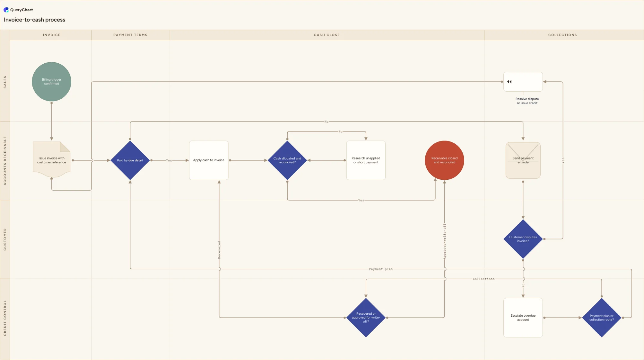Click the Yes label below Cash allocated decision

361,200
